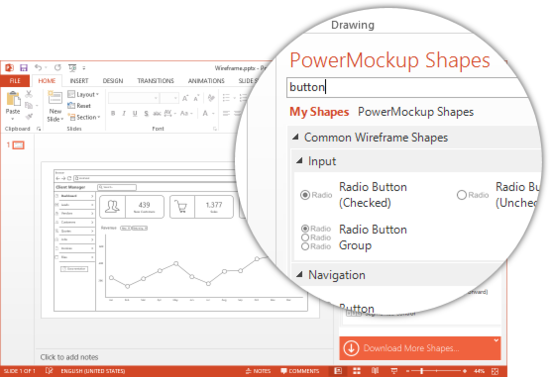Fit slide to current window icon

(495, 371)
